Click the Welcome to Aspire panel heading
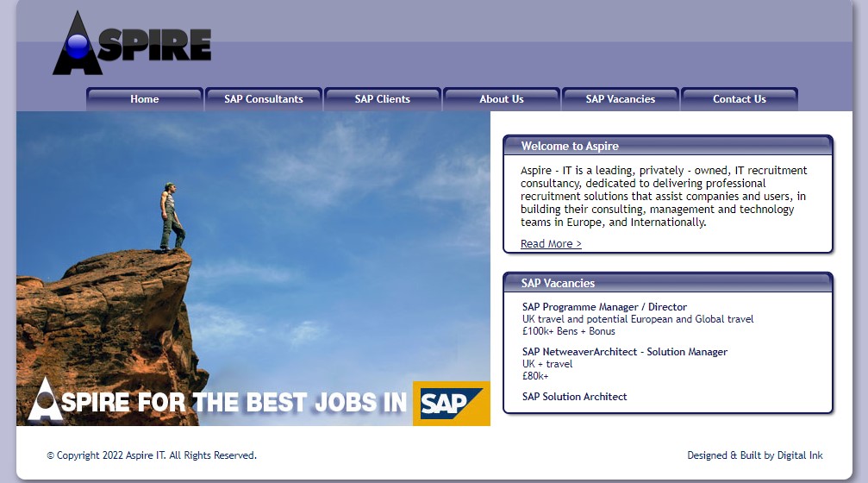The height and width of the screenshot is (483, 868). coord(570,147)
